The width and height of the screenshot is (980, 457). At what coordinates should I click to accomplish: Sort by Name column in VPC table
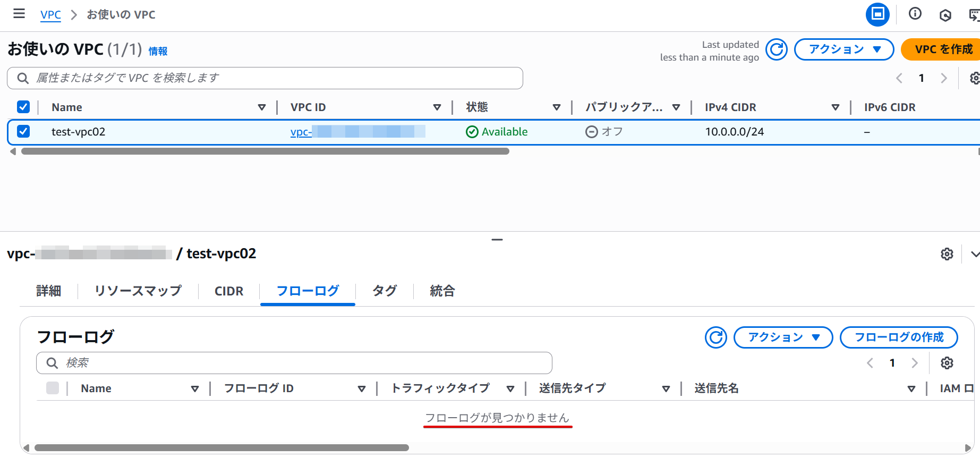[x=261, y=107]
